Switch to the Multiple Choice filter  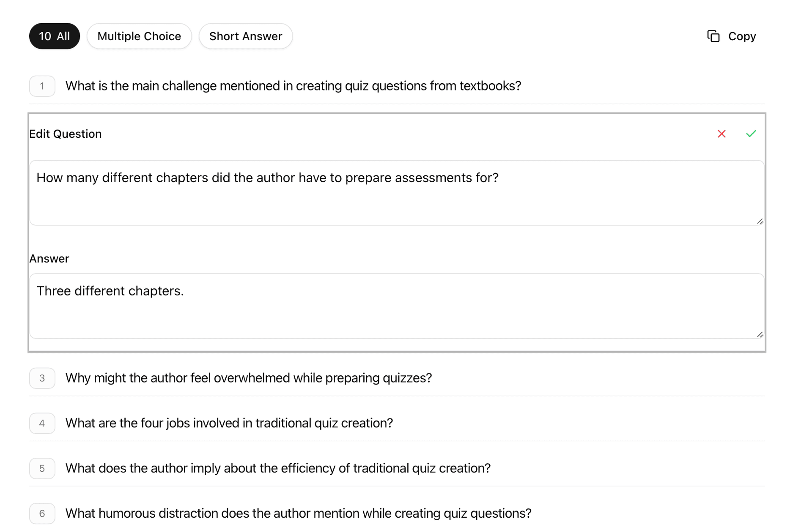[139, 36]
